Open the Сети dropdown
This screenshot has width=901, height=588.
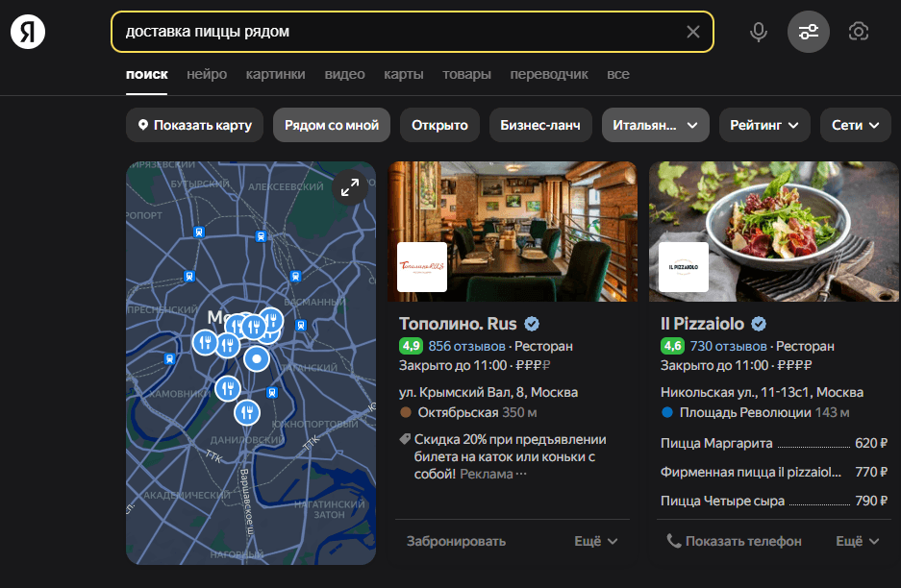coord(856,125)
